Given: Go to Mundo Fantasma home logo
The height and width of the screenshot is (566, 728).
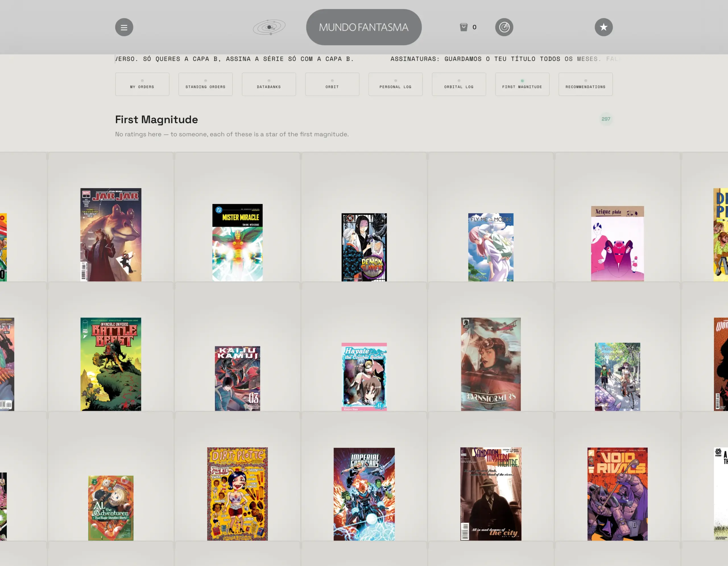Looking at the screenshot, I should [x=364, y=27].
